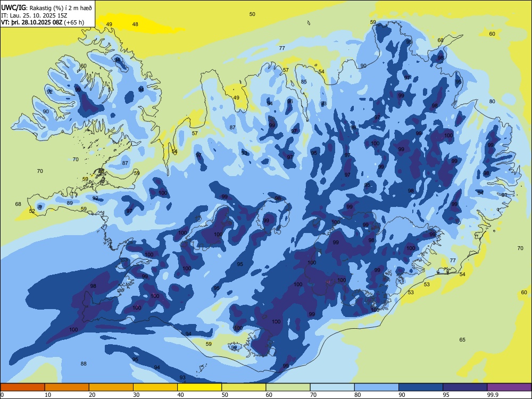
Task: Click the map value '50' over northern sea
Action: point(252,14)
